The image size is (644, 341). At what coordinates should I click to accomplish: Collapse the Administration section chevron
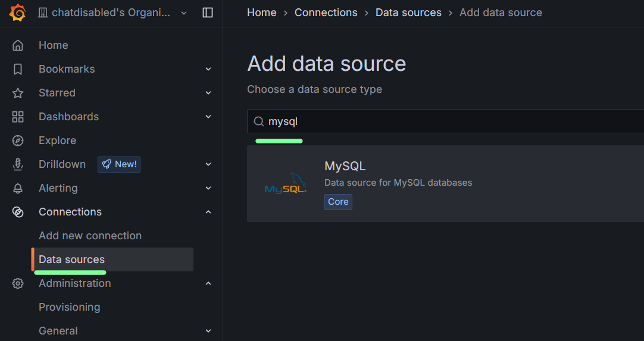pos(208,283)
